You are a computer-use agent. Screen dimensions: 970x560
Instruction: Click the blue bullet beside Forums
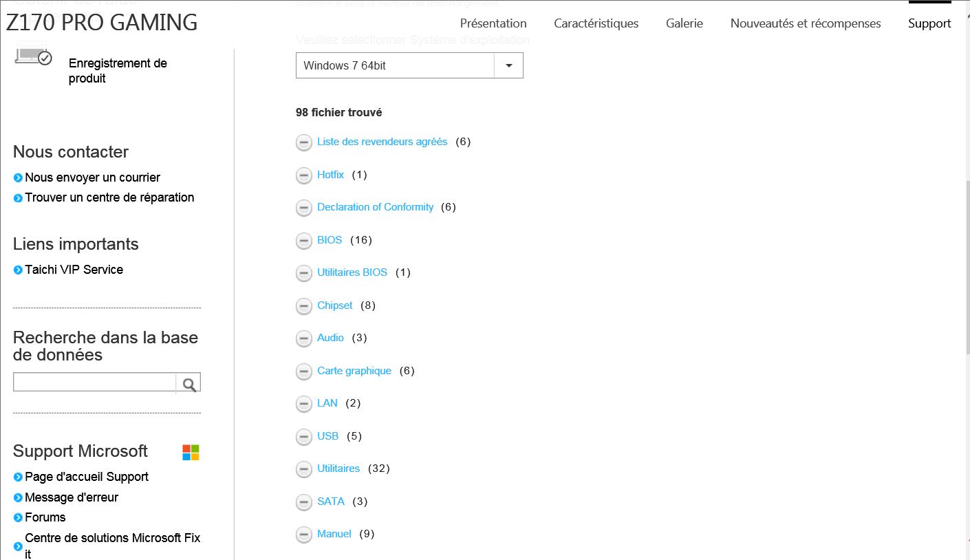coord(18,518)
